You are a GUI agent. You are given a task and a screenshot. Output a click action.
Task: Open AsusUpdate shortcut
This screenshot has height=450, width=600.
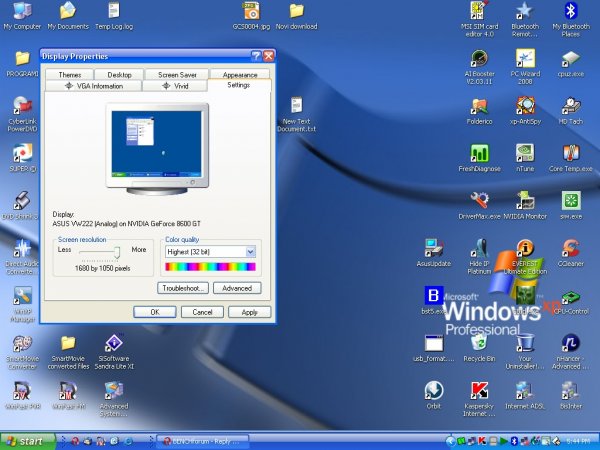coord(434,253)
